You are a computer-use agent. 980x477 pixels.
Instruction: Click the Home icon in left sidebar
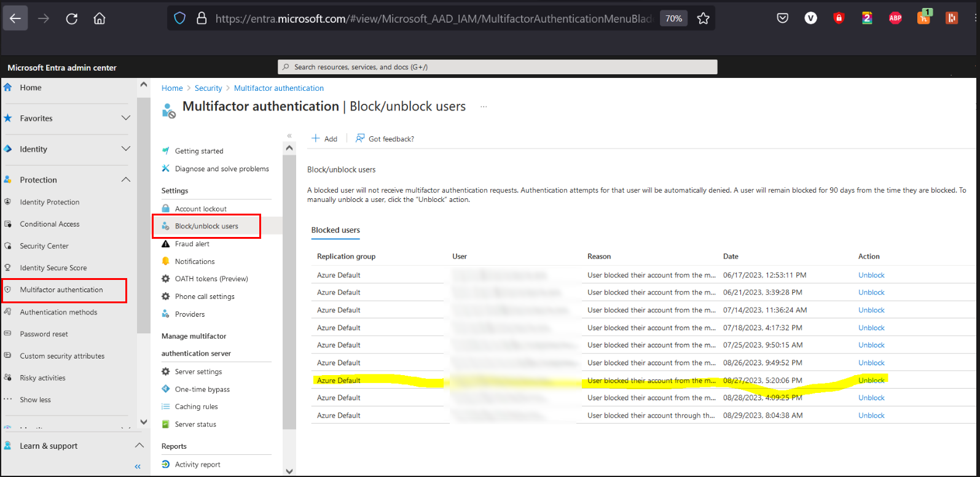click(x=8, y=87)
